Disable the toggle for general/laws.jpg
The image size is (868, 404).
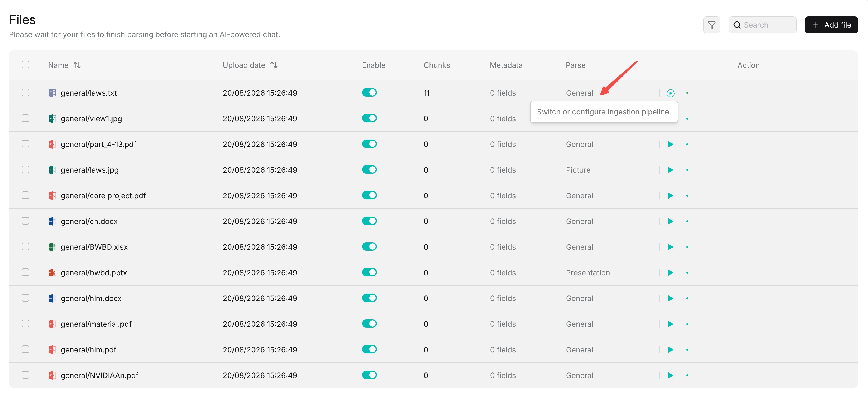coord(369,169)
